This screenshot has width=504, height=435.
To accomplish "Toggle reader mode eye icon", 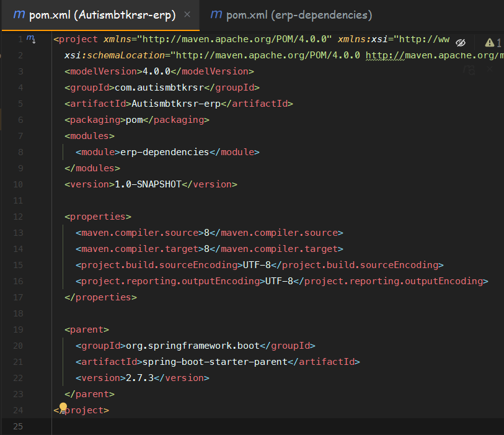I will (461, 42).
